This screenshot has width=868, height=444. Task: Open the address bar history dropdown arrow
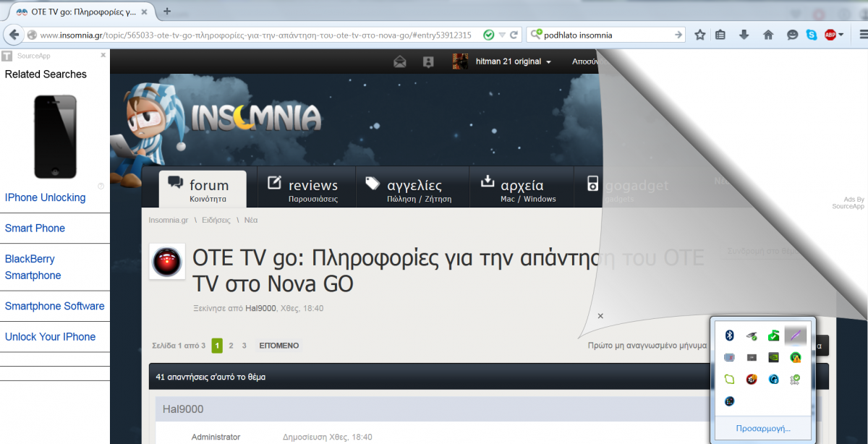(502, 35)
